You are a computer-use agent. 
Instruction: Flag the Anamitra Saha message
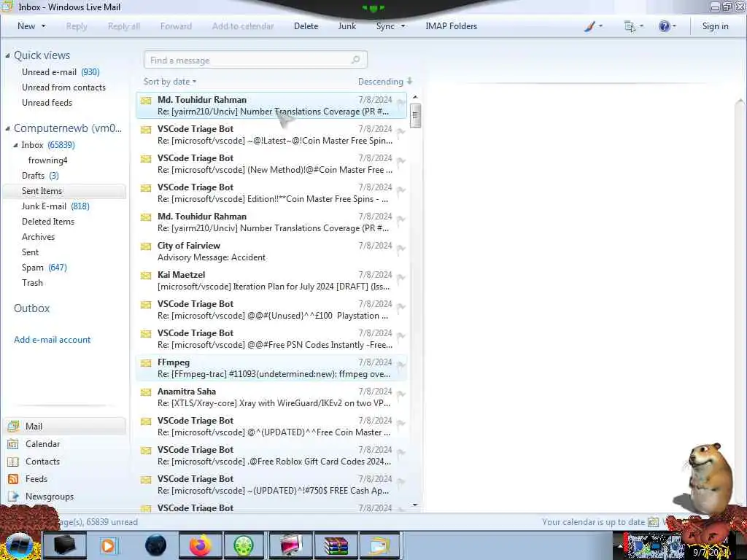coord(400,394)
